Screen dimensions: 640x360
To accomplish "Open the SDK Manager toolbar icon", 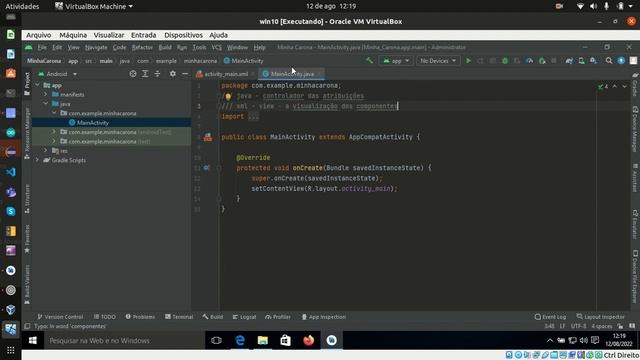I will coord(593,61).
